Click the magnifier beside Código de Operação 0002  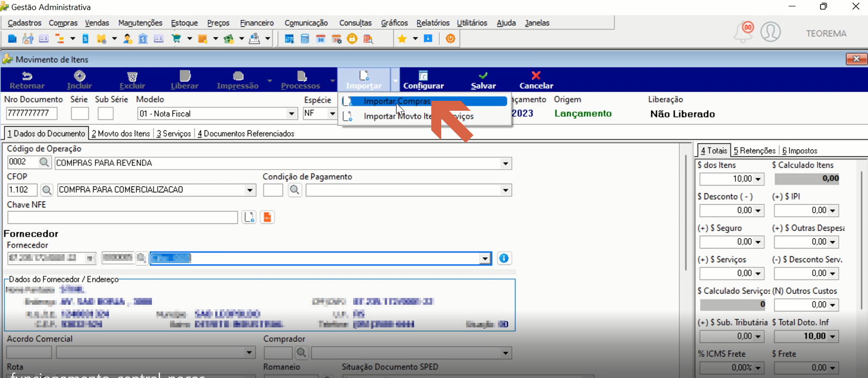tap(44, 162)
